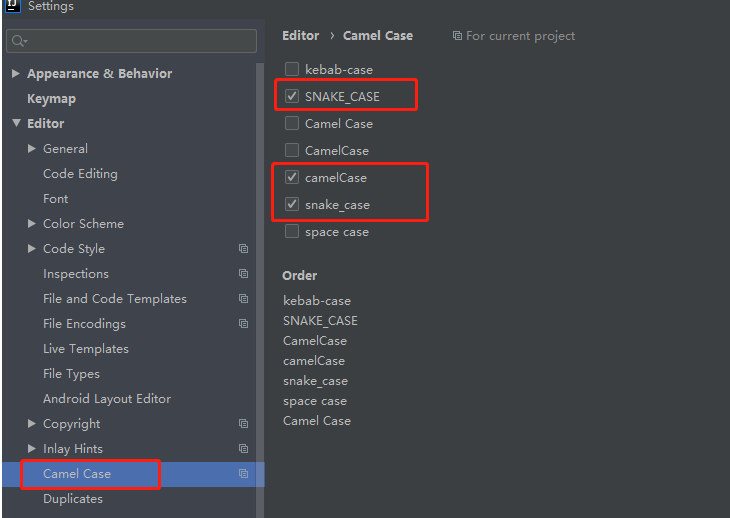Click the settings tree vertical scrollbar
This screenshot has height=518, width=730.
260,289
